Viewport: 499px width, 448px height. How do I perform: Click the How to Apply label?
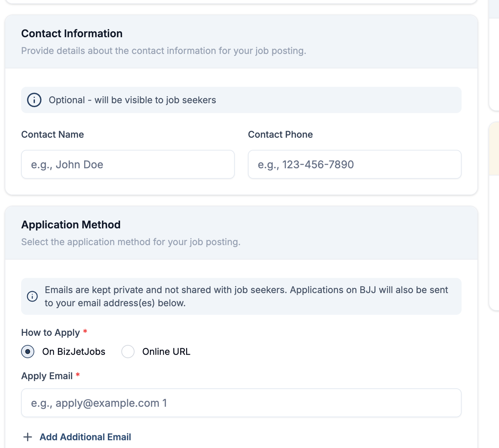pos(51,333)
